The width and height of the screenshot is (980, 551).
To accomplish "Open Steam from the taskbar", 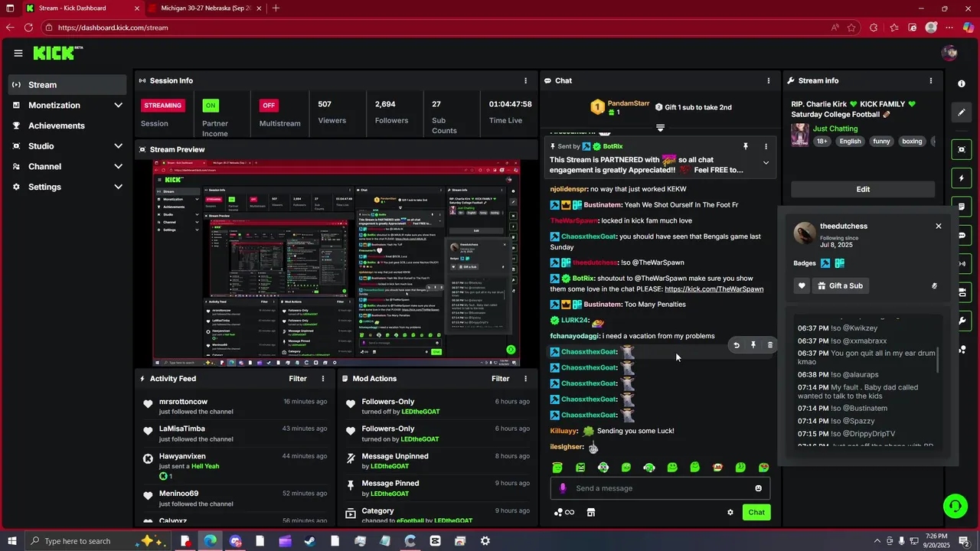I will 310,541.
